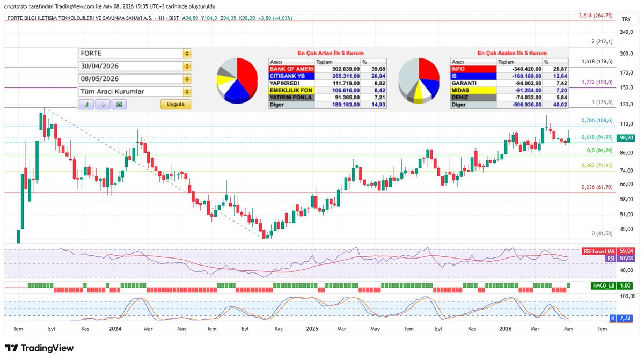Screen dimensions: 644x361
Task: Click the HACO_LB indicator label
Action: pos(604,286)
